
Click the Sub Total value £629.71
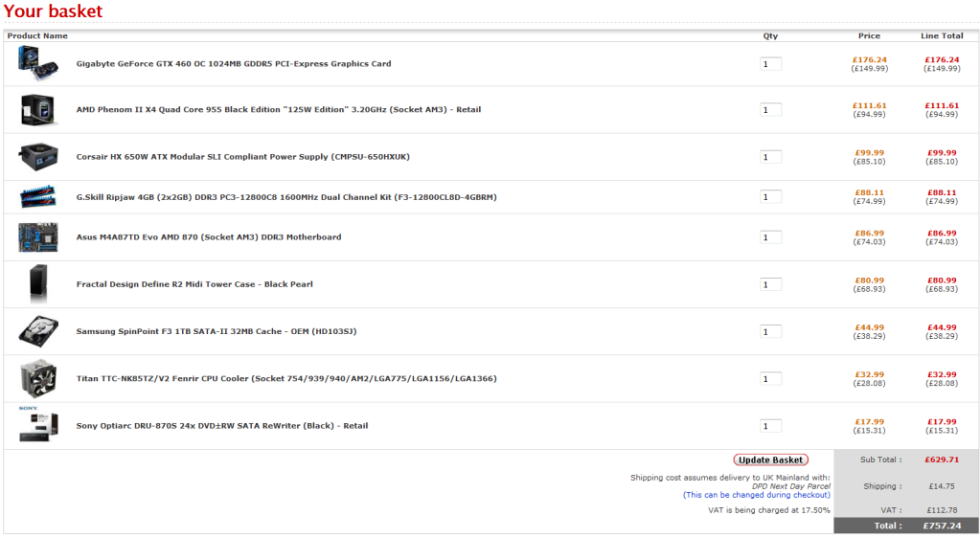942,460
